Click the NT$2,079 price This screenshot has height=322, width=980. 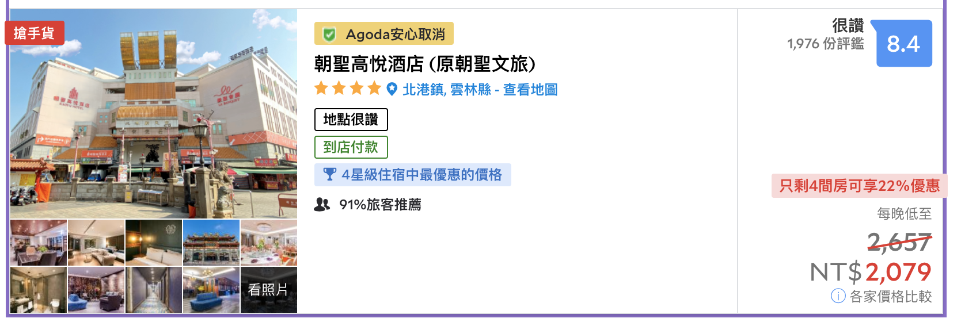pyautogui.click(x=871, y=272)
